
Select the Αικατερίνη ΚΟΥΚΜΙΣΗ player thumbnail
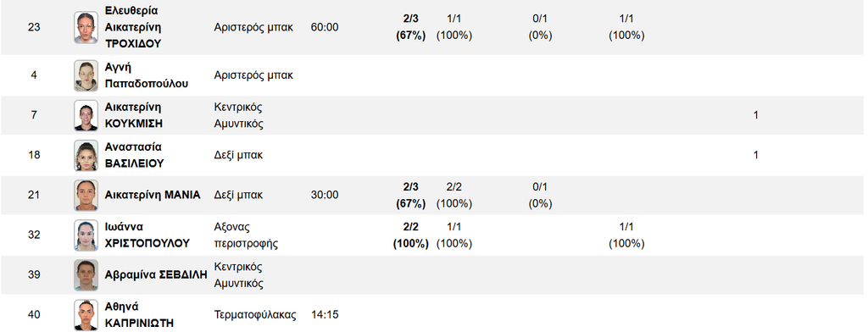click(x=86, y=116)
